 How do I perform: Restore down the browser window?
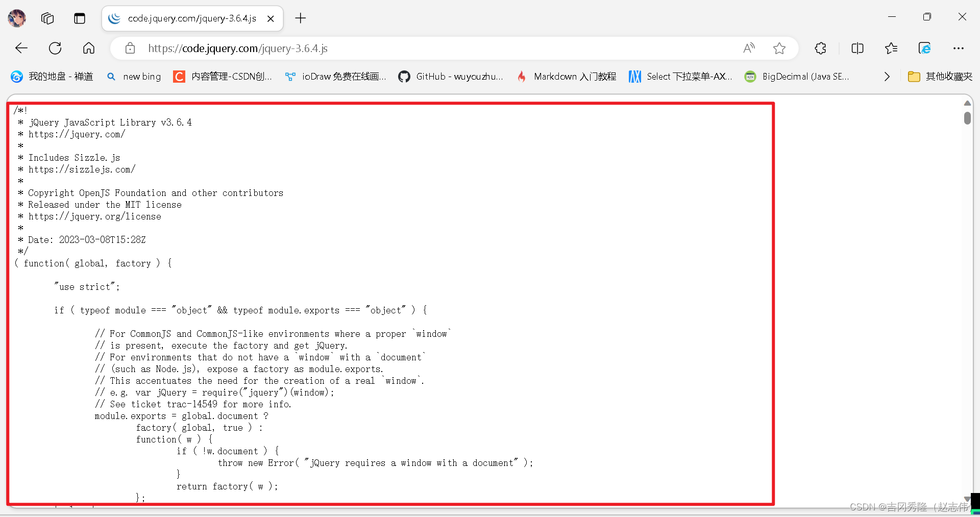click(927, 17)
